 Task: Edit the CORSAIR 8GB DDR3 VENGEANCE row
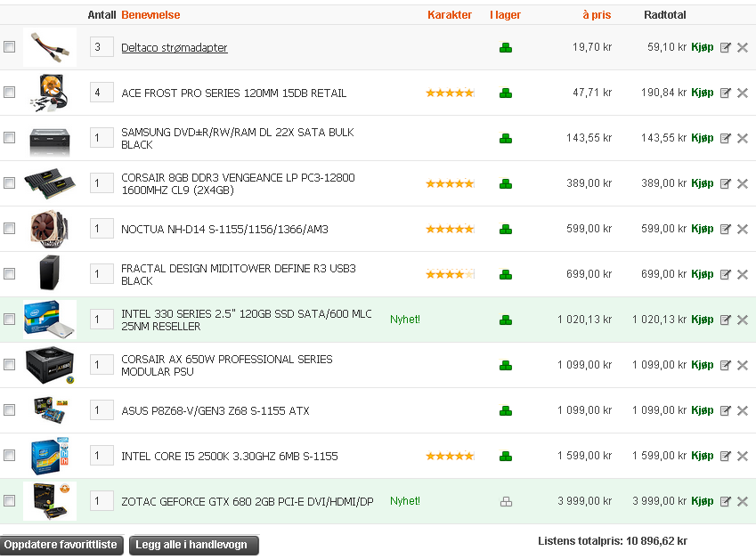[x=725, y=183]
